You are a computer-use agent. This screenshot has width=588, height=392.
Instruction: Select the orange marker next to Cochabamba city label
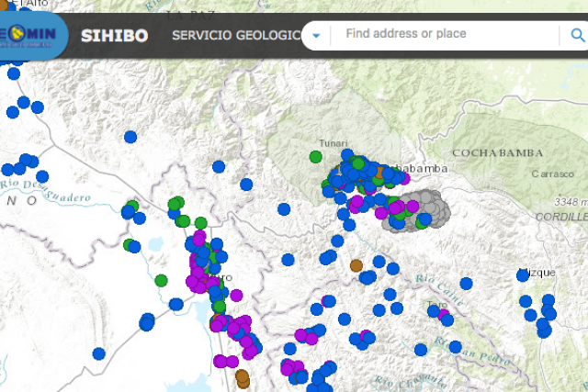379,172
